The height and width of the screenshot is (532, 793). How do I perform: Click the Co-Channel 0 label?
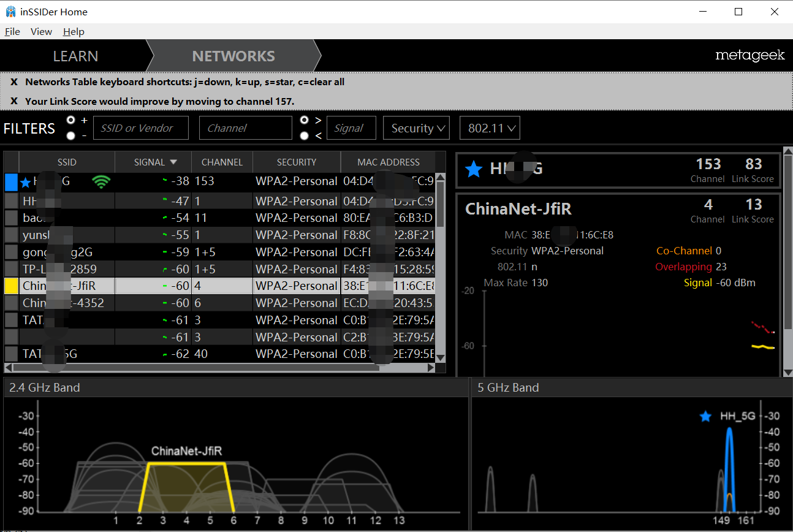tap(684, 251)
